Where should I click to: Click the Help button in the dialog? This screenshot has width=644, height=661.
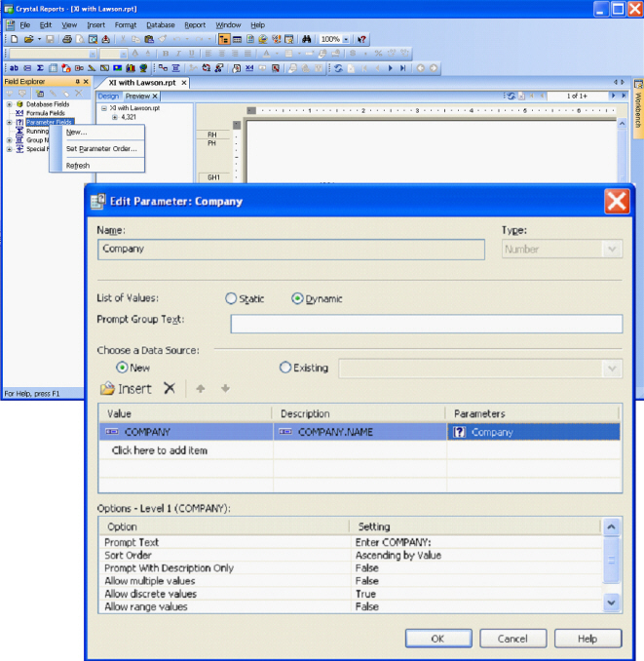pos(587,639)
